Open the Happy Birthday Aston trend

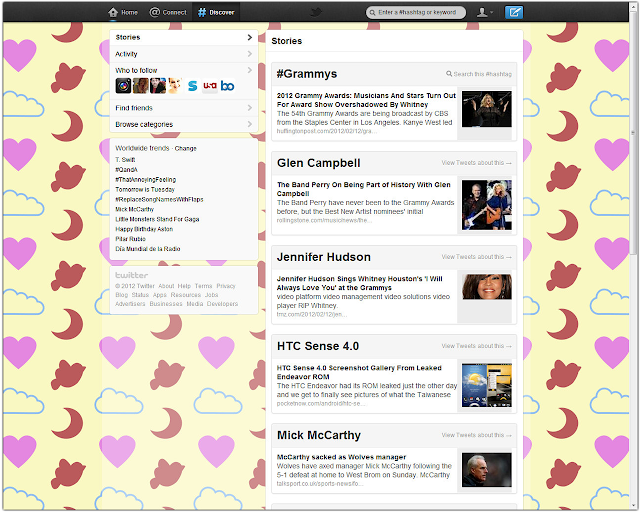[144, 229]
